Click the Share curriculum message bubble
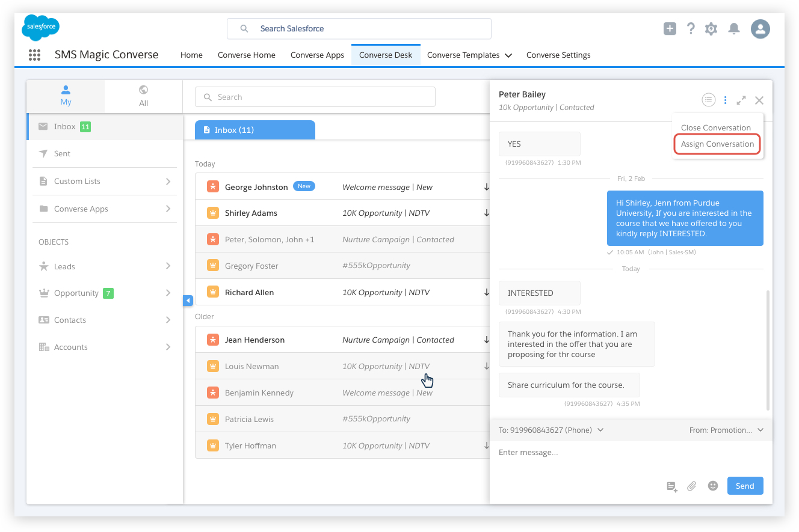The image size is (799, 532). 569,385
